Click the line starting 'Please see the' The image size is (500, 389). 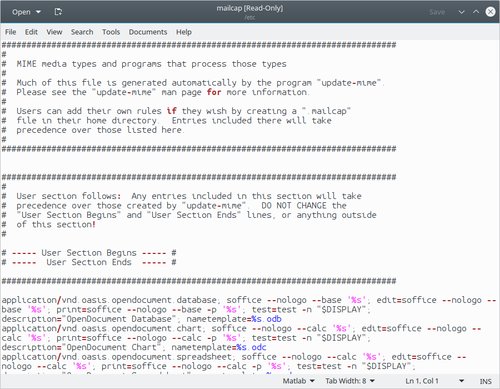pos(155,92)
